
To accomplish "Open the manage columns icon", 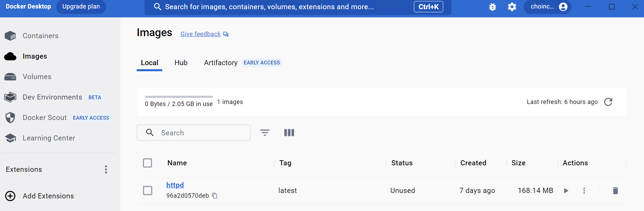I will pos(289,133).
